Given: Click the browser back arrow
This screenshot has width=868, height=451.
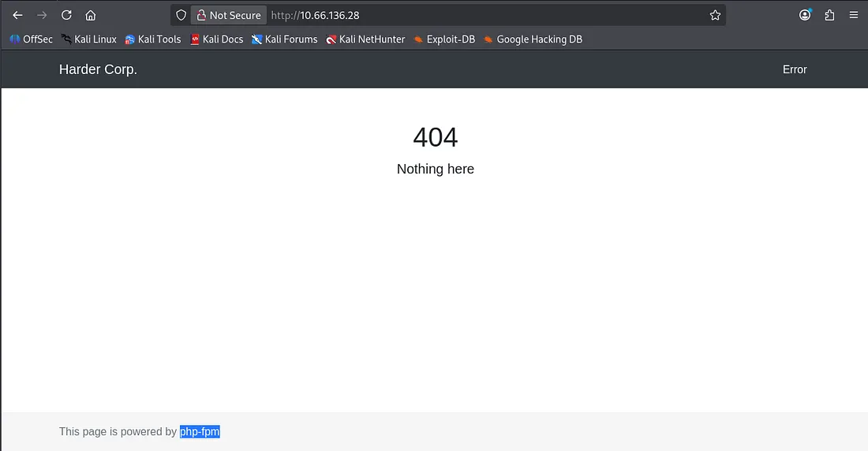Looking at the screenshot, I should tap(17, 15).
